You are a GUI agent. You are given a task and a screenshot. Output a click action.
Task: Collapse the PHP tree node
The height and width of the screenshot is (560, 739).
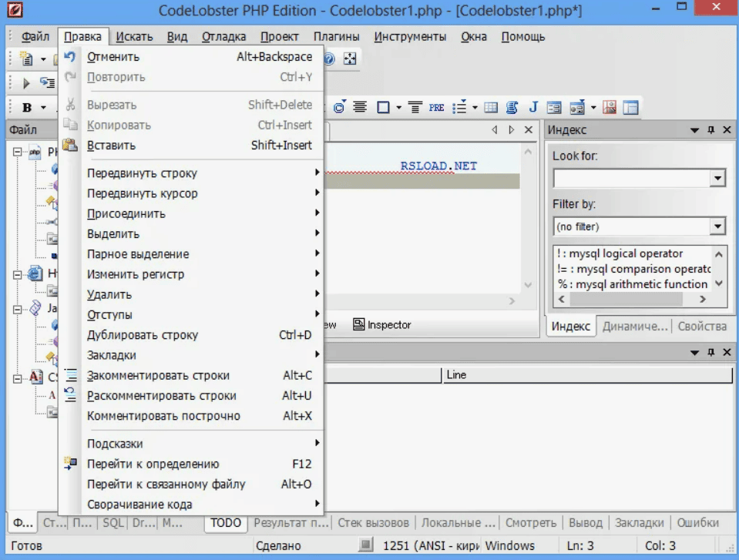pos(18,152)
